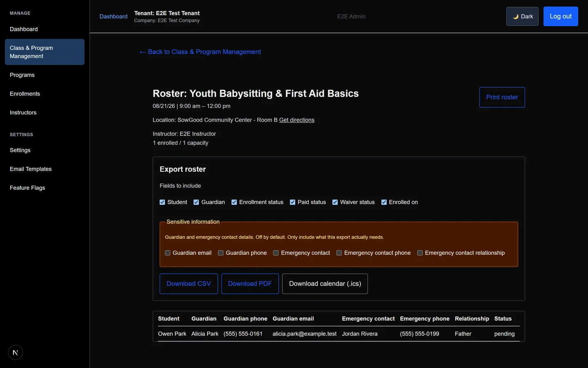Click the E2E Admin user label
The image size is (588, 368).
[x=351, y=16]
